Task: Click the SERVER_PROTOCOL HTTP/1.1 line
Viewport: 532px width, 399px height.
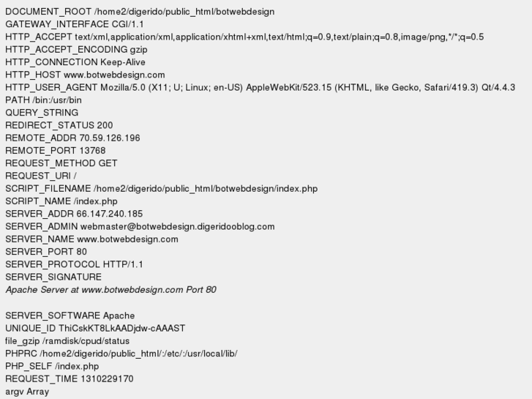Action: tap(75, 264)
